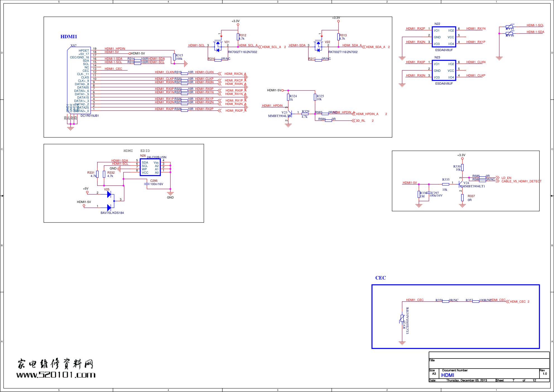Select the CABLE_V5_HDMI1_DETECT net label
The image size is (554, 392).
point(521,181)
